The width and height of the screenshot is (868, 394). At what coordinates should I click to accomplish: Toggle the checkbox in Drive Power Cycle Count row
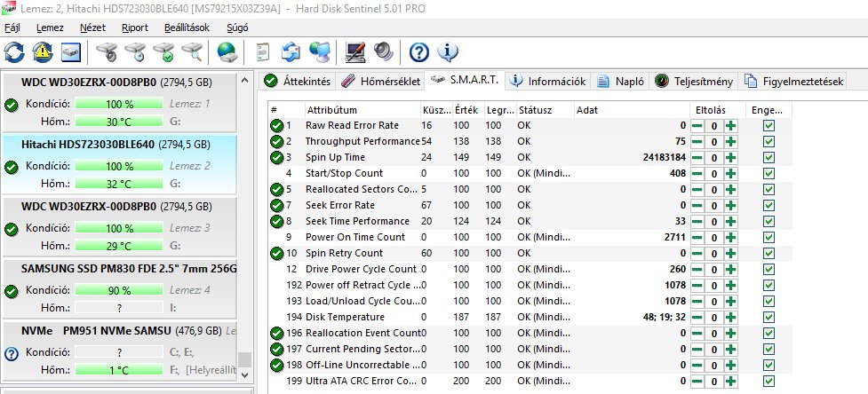pyautogui.click(x=768, y=270)
